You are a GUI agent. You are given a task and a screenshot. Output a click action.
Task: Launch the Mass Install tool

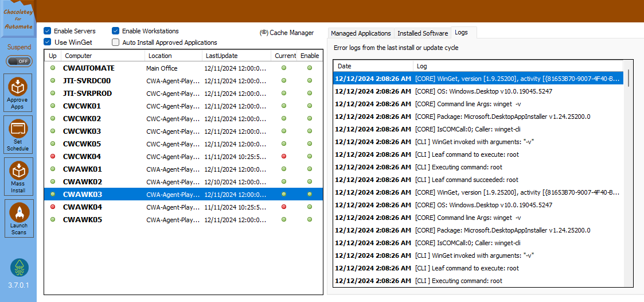pos(18,176)
